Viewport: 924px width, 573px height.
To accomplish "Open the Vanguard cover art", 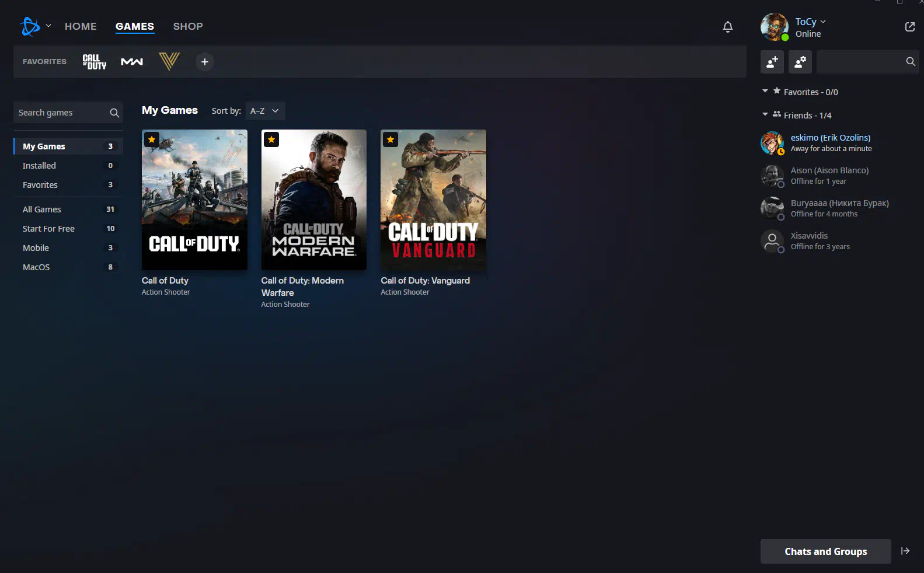I will click(434, 200).
